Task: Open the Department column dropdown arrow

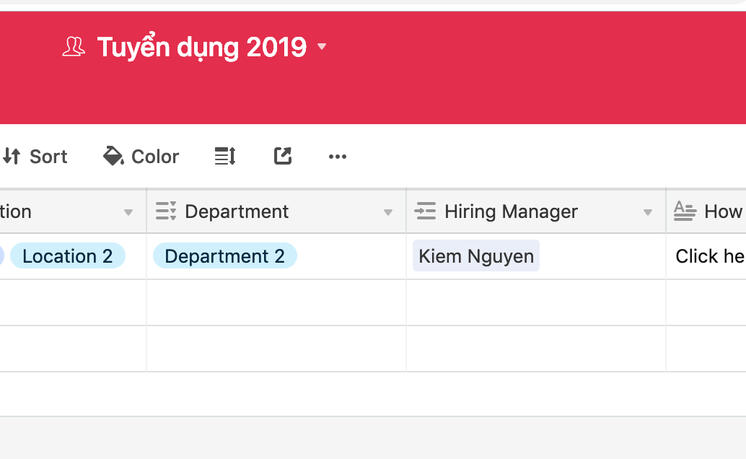Action: (388, 212)
